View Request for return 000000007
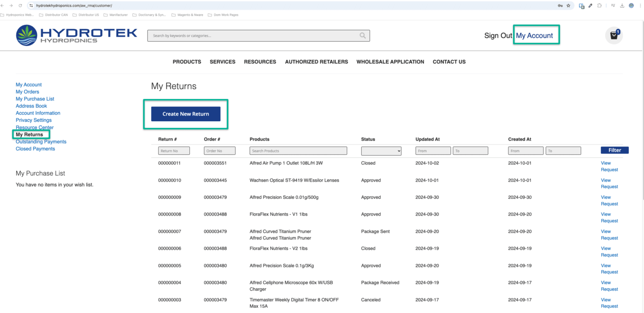The width and height of the screenshot is (644, 313). point(609,234)
